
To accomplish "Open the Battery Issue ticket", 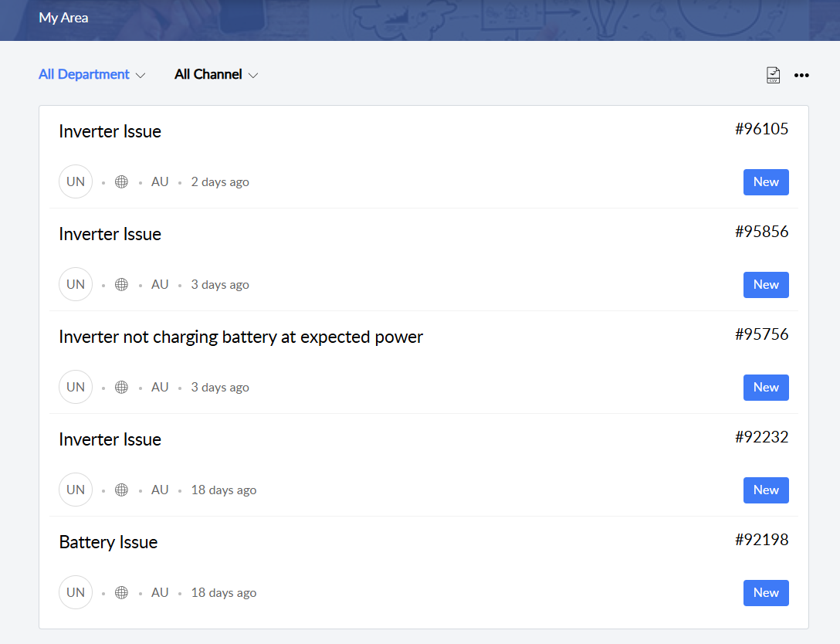I will [x=108, y=542].
